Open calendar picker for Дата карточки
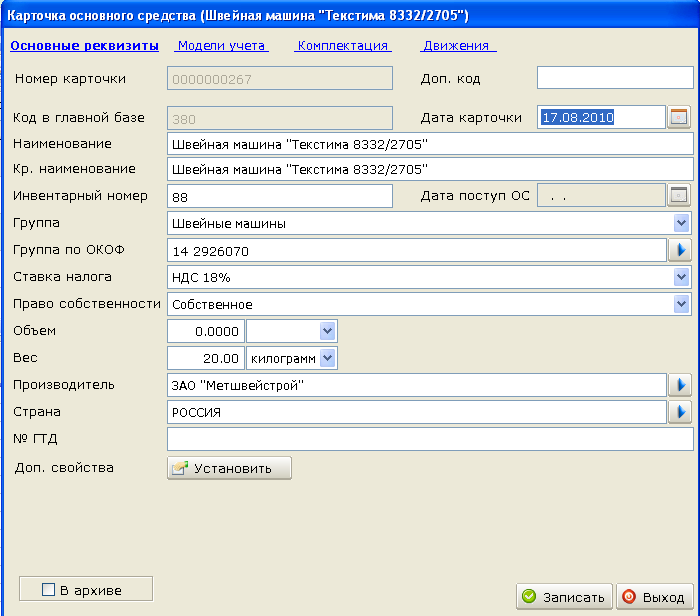The width and height of the screenshot is (700, 616). pos(679,117)
